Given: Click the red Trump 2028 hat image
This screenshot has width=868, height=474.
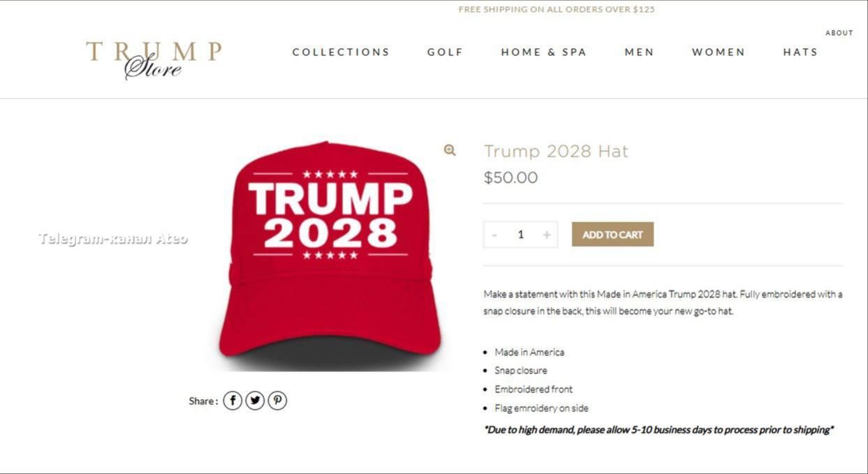Looking at the screenshot, I should [x=330, y=255].
